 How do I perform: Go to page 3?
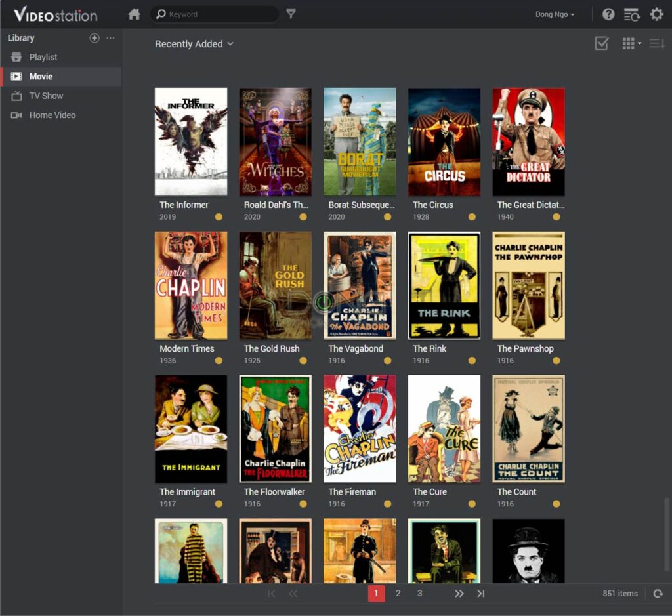[419, 593]
